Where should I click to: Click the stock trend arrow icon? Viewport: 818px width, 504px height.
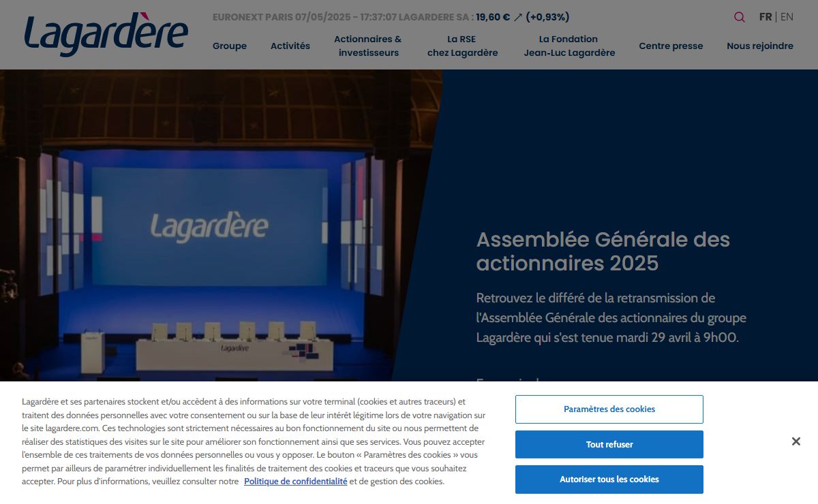click(518, 17)
